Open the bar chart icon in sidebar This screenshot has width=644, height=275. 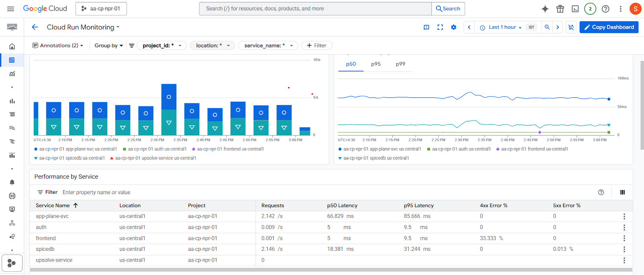coord(12,101)
